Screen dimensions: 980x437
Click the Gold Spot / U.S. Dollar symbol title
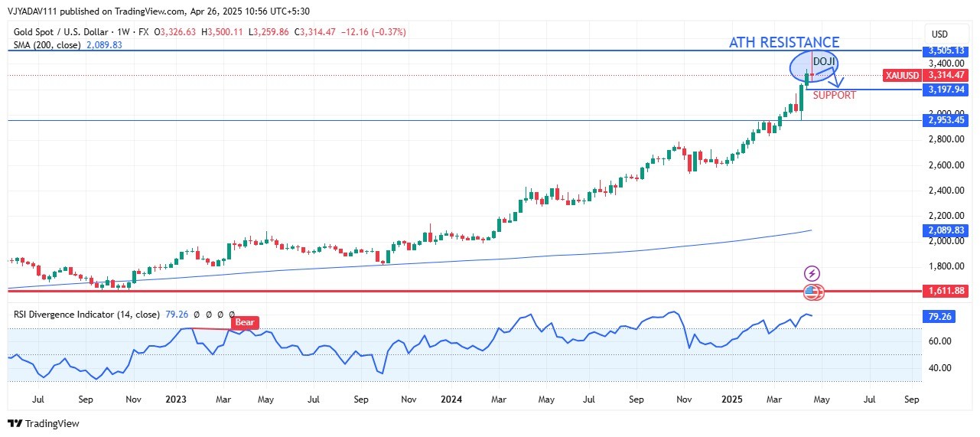(60, 32)
